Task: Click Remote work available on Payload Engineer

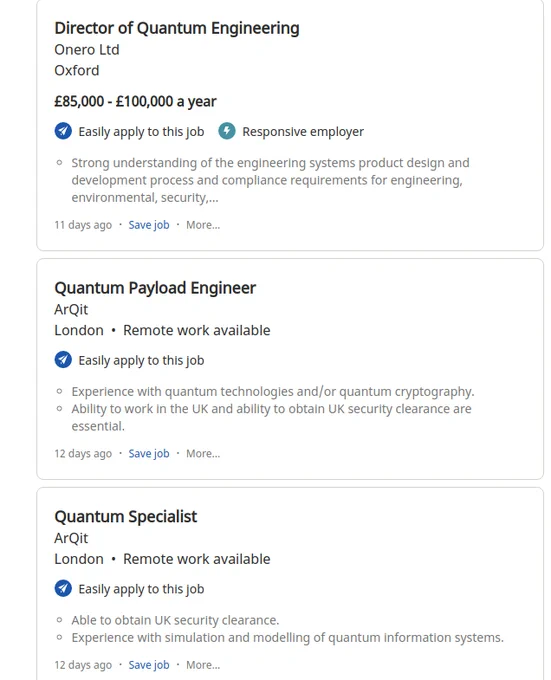Action: click(197, 330)
